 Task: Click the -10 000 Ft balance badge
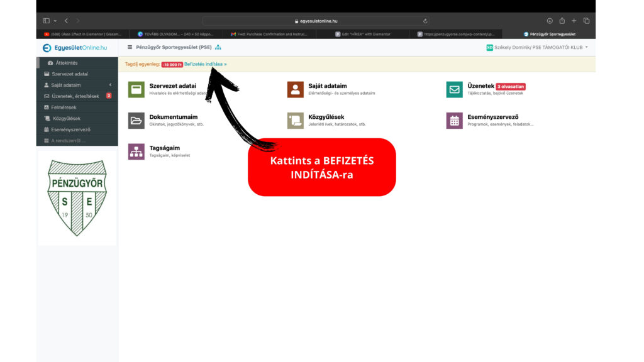172,65
